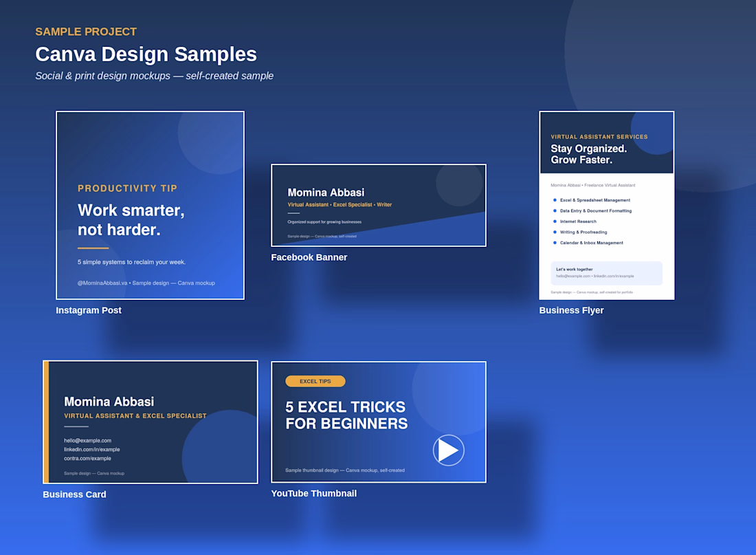The image size is (756, 555).
Task: Click 'Excel & Spreadsheet Management' flyer bullet
Action: click(x=595, y=200)
